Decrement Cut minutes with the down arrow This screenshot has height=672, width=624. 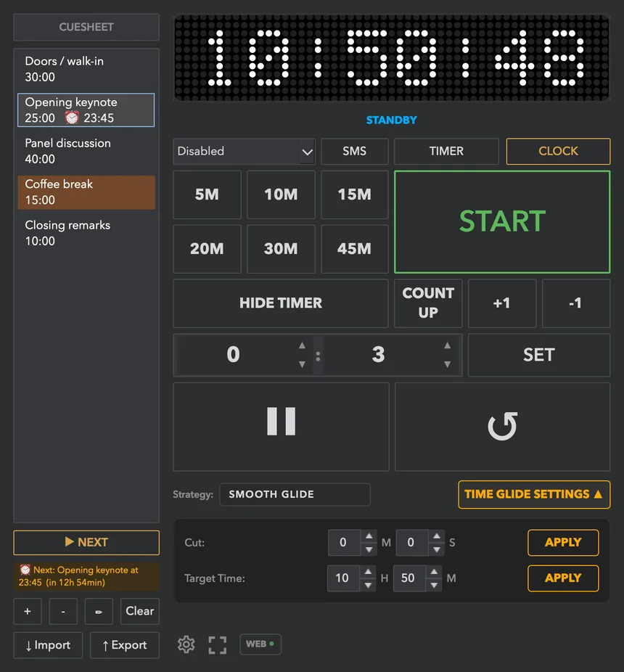point(369,549)
